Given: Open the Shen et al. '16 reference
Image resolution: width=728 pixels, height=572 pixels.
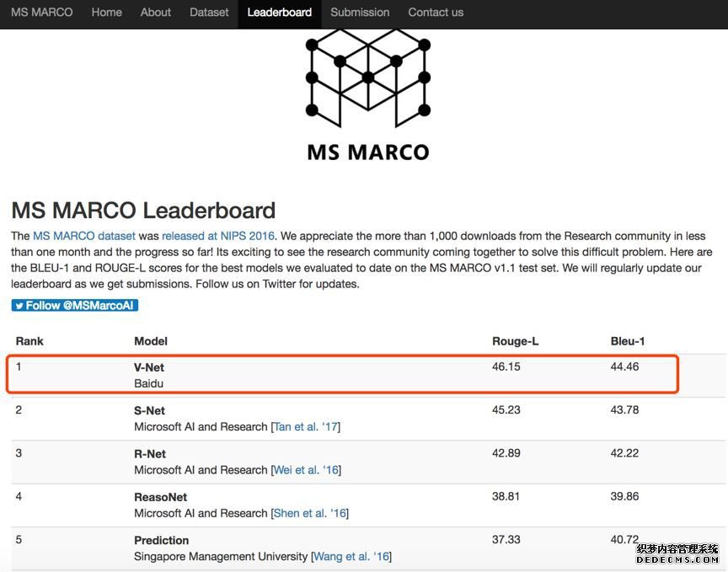Looking at the screenshot, I should tap(310, 513).
